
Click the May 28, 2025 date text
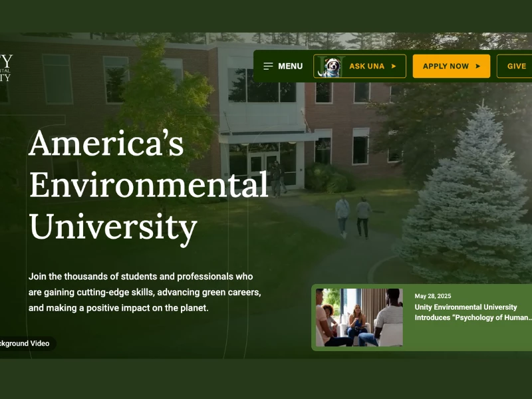point(433,296)
